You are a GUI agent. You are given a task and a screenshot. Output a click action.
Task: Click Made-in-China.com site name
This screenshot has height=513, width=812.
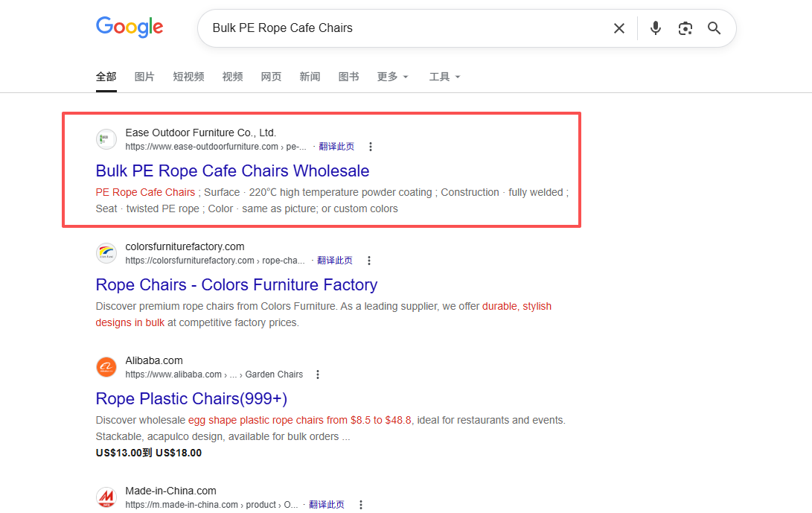click(171, 491)
